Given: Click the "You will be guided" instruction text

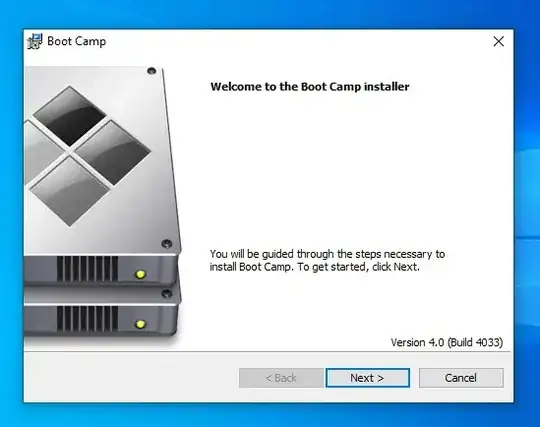Looking at the screenshot, I should pos(327,260).
